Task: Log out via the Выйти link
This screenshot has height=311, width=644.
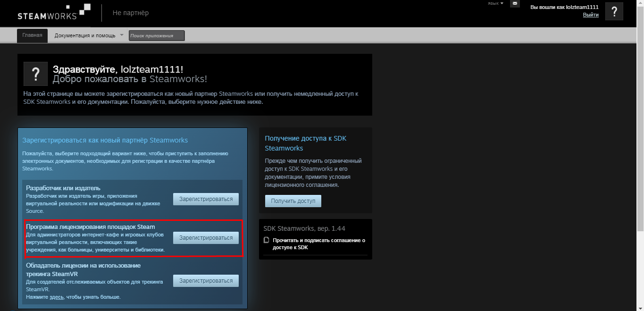Action: (590, 15)
